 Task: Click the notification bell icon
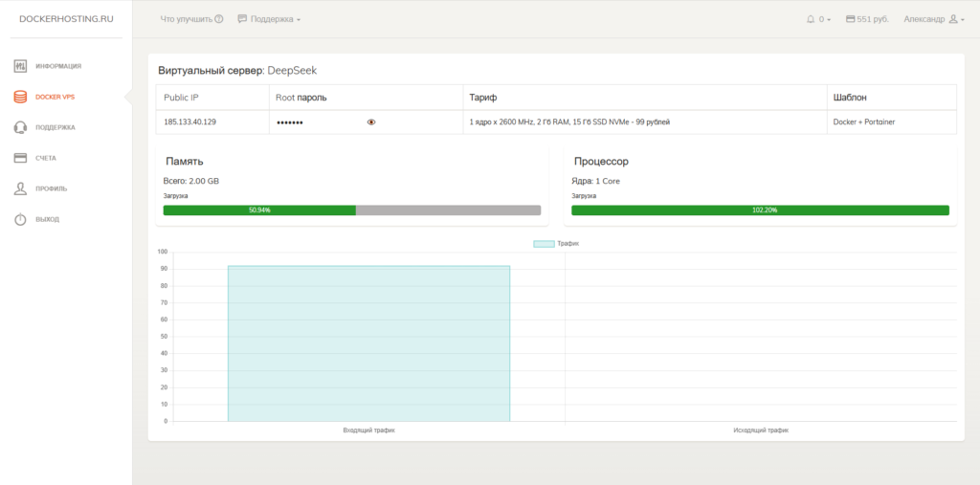click(811, 19)
